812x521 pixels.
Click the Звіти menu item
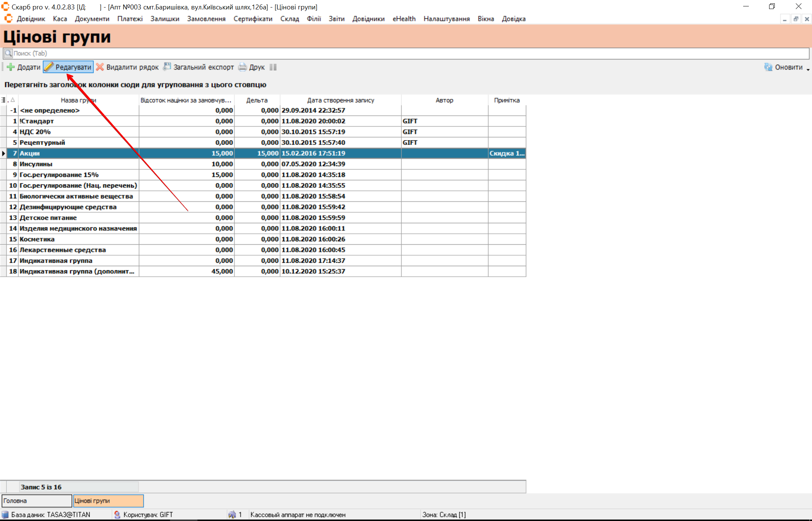pyautogui.click(x=336, y=19)
